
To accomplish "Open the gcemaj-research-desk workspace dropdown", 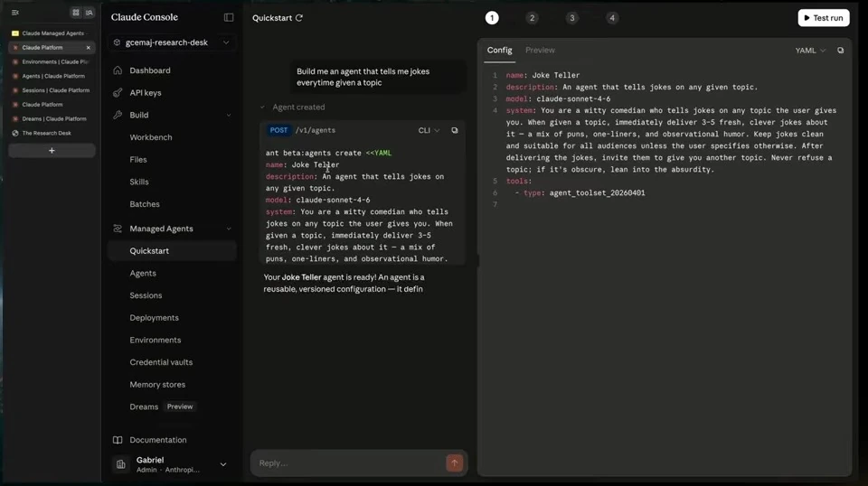I will click(x=172, y=42).
